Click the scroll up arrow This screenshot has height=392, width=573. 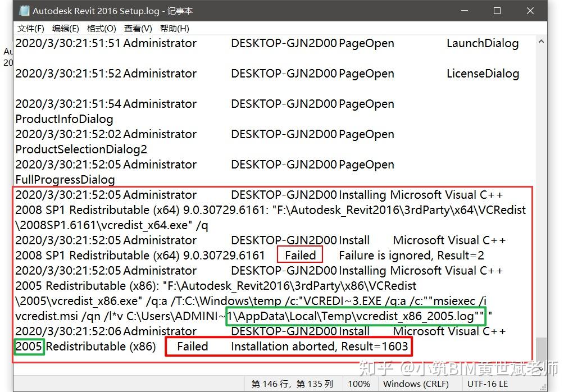pos(541,42)
